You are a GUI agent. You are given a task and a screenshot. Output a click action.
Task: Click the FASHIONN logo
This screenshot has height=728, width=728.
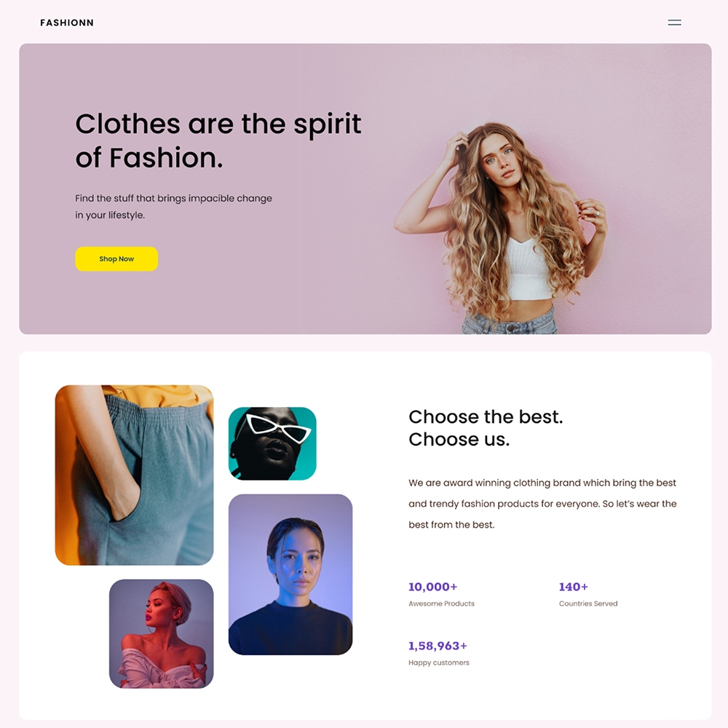click(67, 23)
